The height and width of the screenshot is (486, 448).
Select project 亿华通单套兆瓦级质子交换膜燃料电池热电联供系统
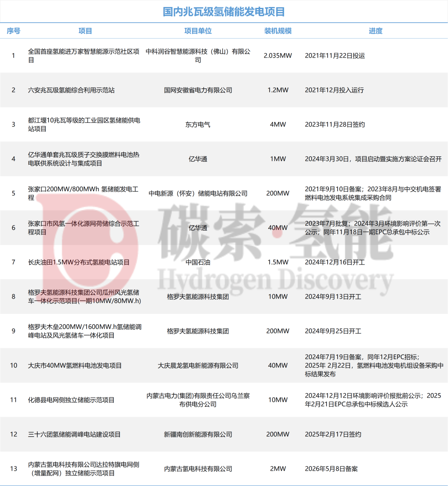[84, 159]
